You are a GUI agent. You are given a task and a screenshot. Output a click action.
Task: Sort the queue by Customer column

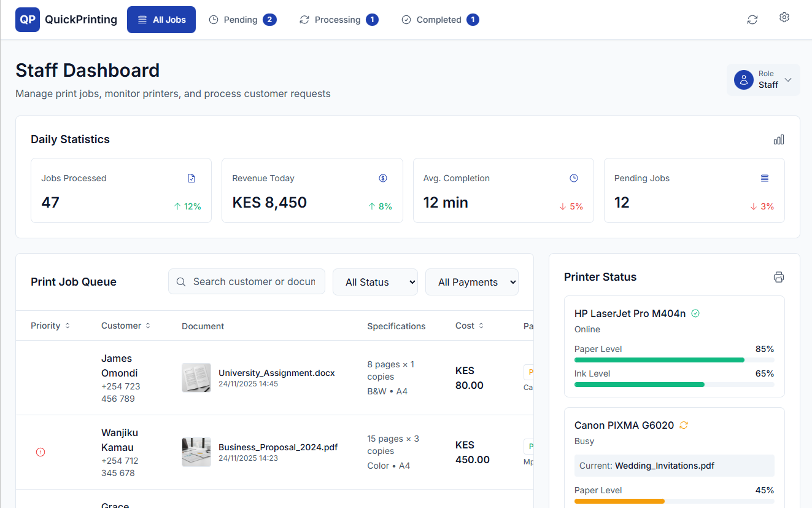click(126, 326)
